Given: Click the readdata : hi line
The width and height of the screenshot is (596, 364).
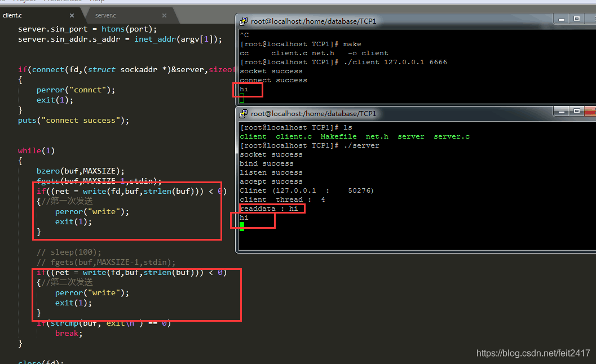Looking at the screenshot, I should click(x=269, y=209).
